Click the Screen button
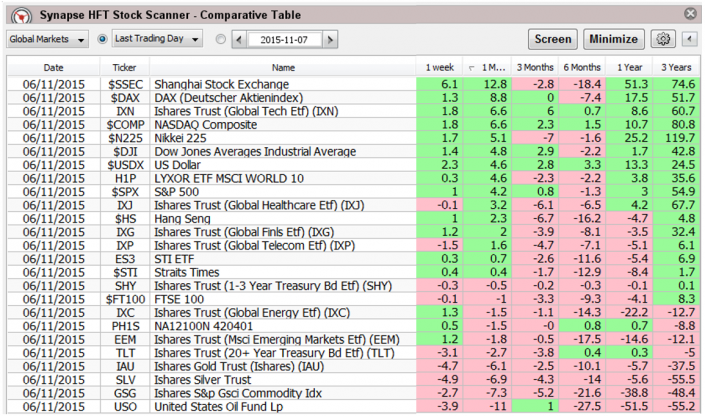Viewport: 705px width, 416px height. 552,39
